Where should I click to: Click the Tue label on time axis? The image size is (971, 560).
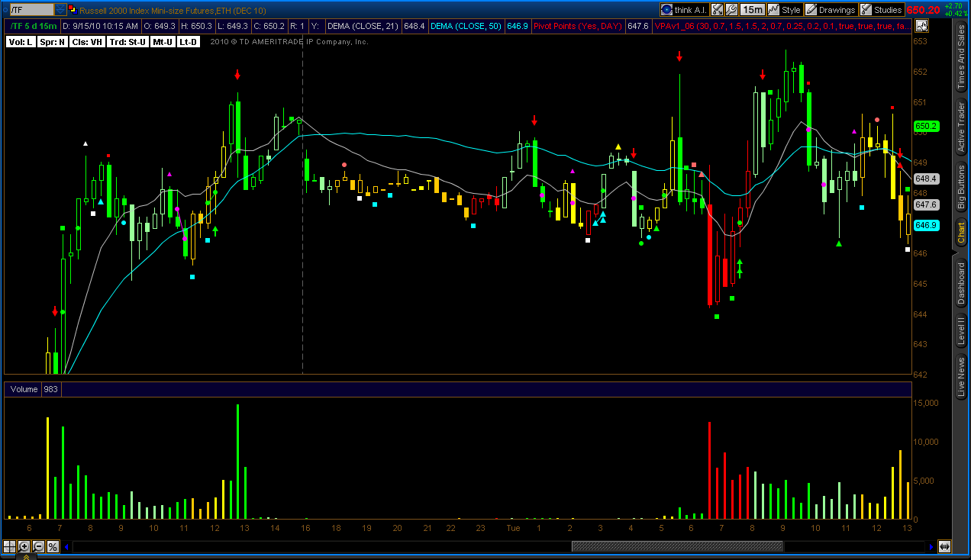pos(513,528)
